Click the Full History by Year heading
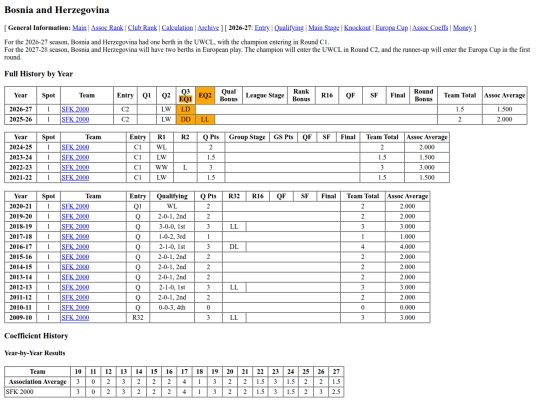 (39, 74)
